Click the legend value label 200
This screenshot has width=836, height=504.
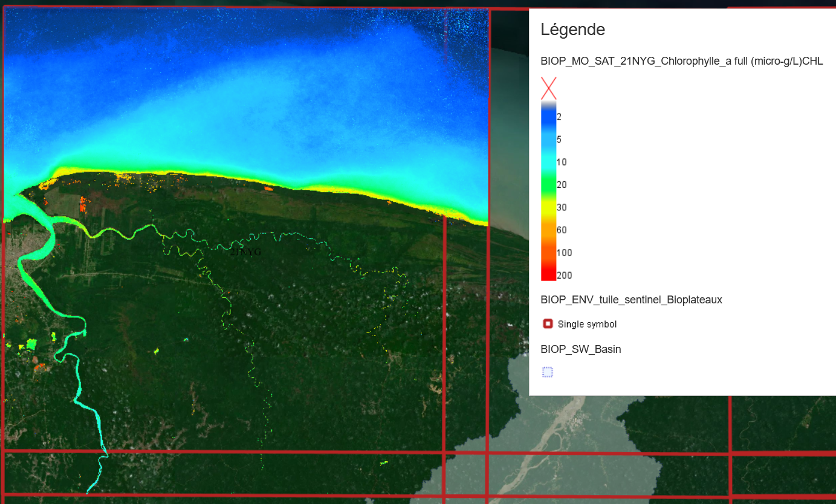click(564, 276)
